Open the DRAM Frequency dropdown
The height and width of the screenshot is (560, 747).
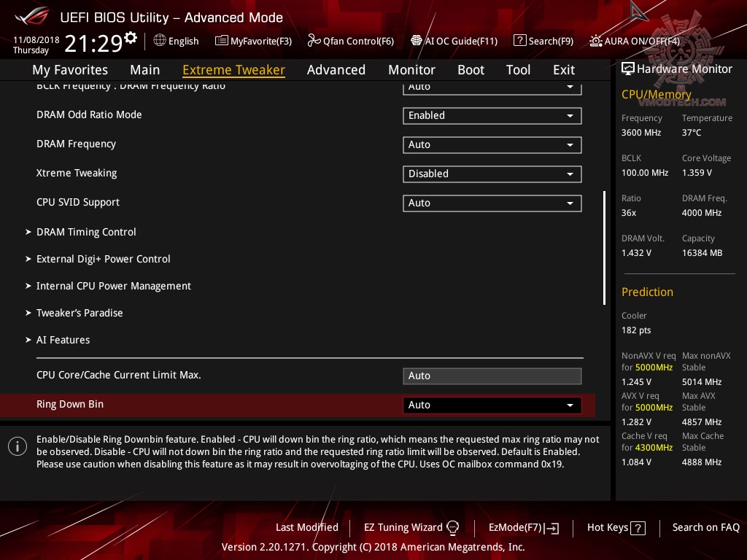point(492,145)
